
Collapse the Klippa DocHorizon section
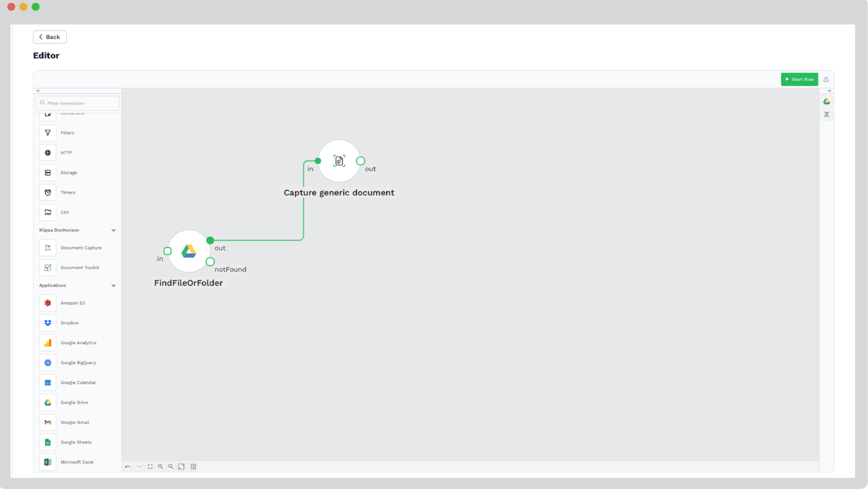(113, 230)
